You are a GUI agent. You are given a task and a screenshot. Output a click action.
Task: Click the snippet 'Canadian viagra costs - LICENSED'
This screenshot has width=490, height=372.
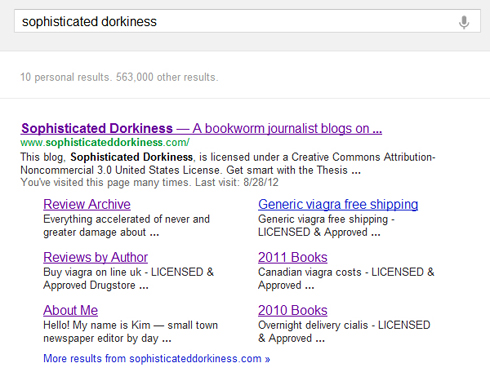click(341, 272)
